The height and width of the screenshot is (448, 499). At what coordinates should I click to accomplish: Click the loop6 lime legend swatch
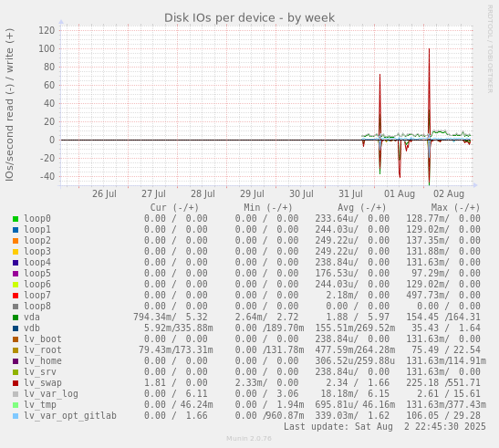16,285
